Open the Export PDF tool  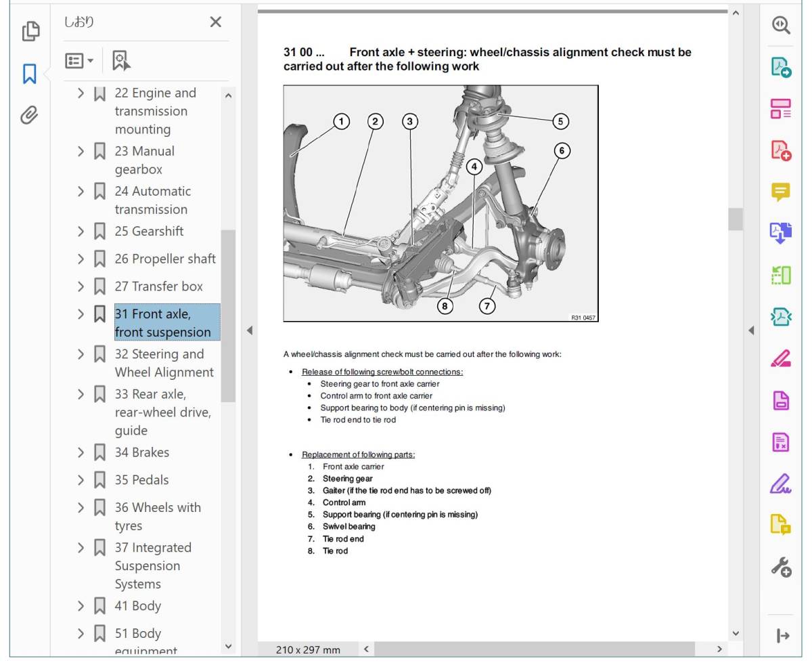pyautogui.click(x=781, y=66)
